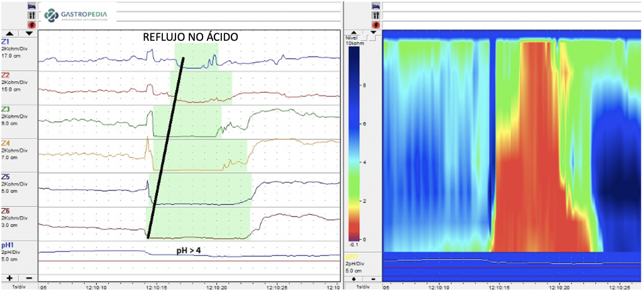The width and height of the screenshot is (644, 293).
Task: Click the supine bed icon in left panel
Action: point(32,5)
